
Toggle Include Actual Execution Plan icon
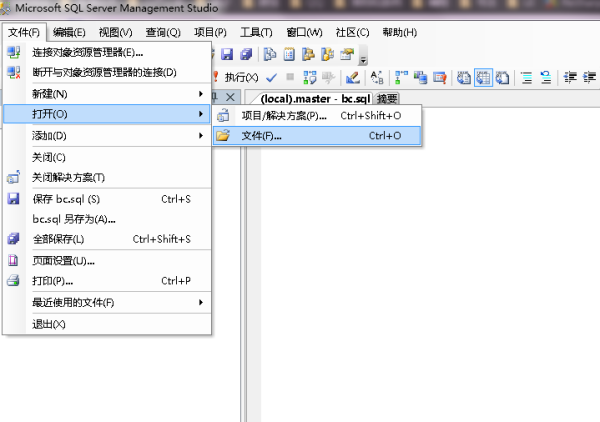tap(401, 78)
